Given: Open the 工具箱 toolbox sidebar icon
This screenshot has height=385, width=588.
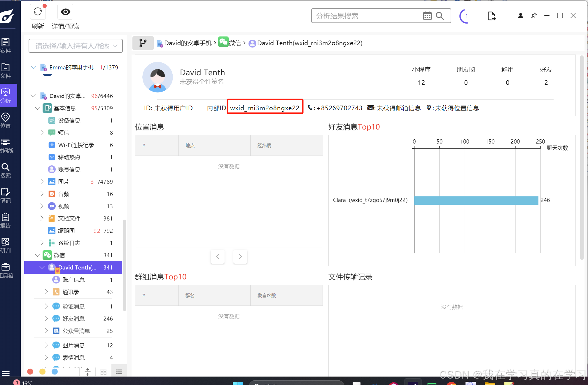Looking at the screenshot, I should coord(6,270).
